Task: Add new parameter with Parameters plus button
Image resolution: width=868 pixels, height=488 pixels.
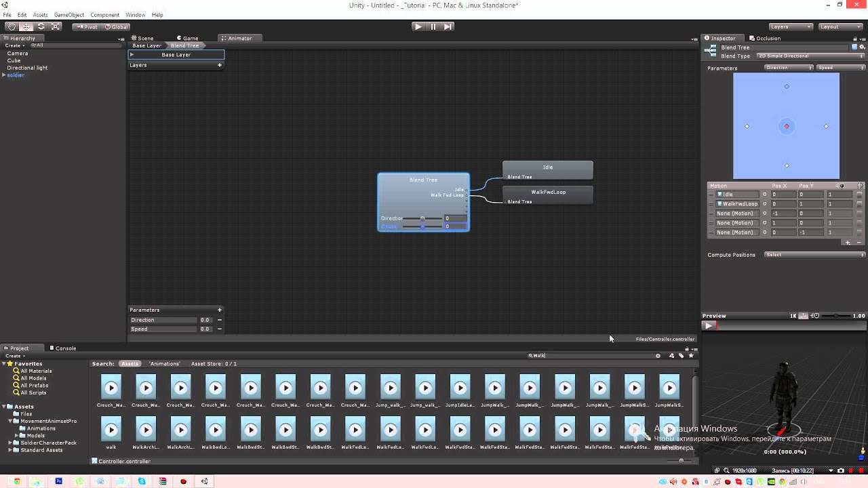Action: [x=219, y=310]
